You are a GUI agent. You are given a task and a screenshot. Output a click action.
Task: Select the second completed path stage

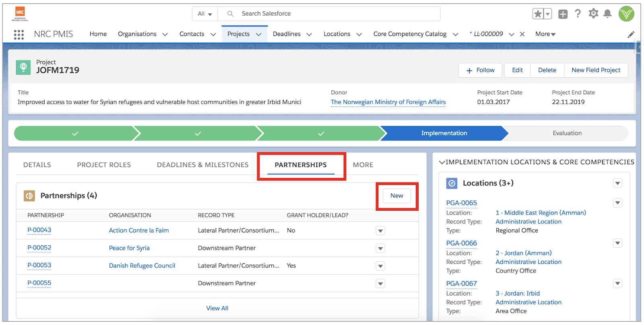(198, 133)
